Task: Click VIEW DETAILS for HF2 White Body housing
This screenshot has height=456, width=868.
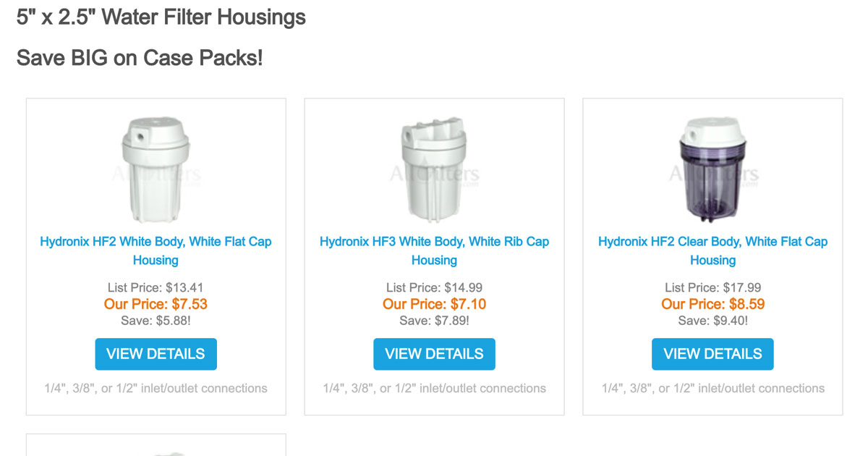Action: 156,354
